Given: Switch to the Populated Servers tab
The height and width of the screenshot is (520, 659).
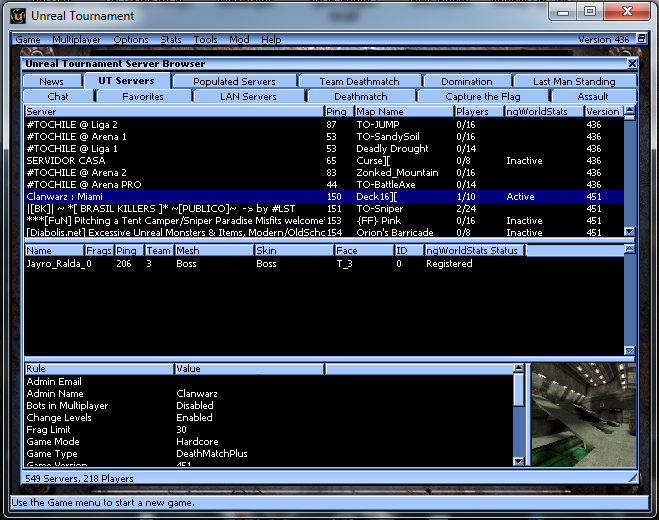Looking at the screenshot, I should coord(235,81).
